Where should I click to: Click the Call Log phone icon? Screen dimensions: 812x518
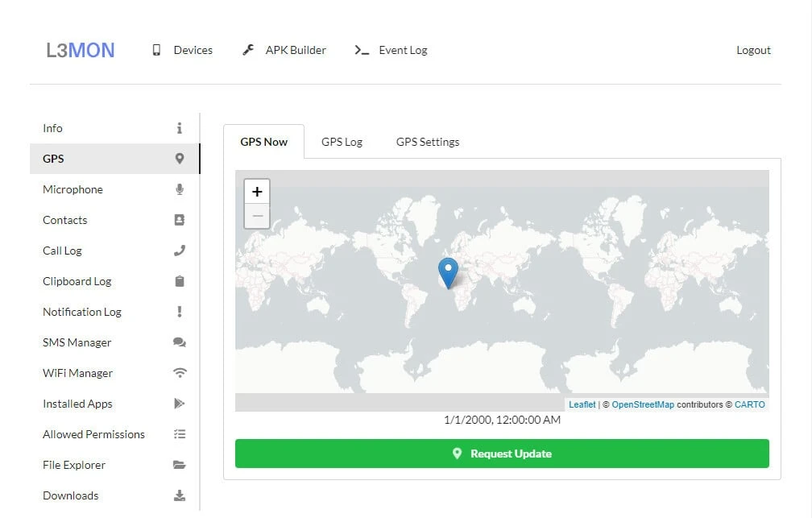click(x=179, y=251)
